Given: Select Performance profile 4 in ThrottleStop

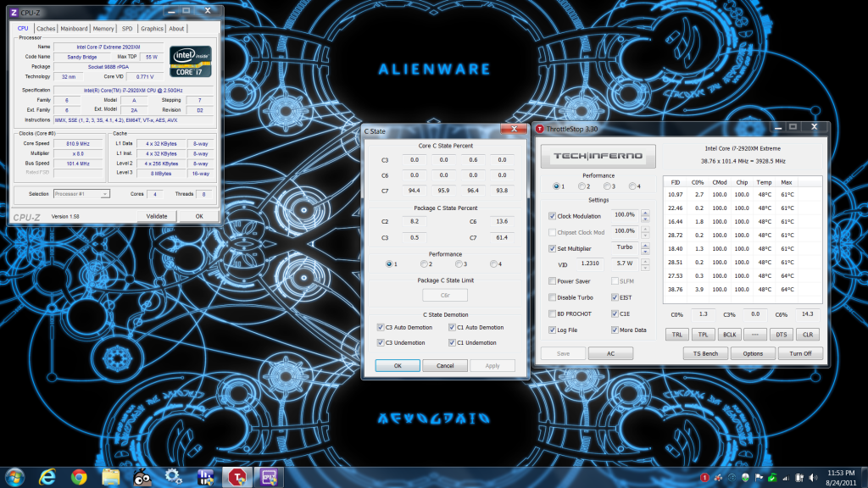Looking at the screenshot, I should pyautogui.click(x=632, y=186).
